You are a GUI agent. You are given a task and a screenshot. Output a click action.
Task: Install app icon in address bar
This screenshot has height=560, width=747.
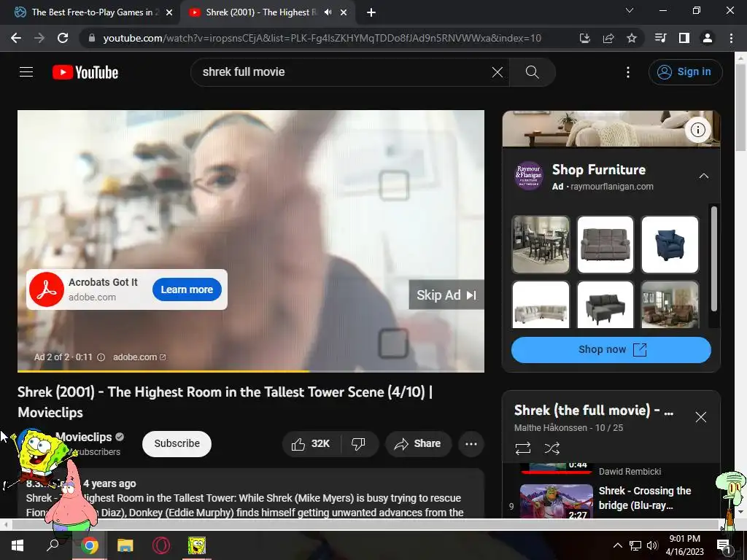point(585,38)
